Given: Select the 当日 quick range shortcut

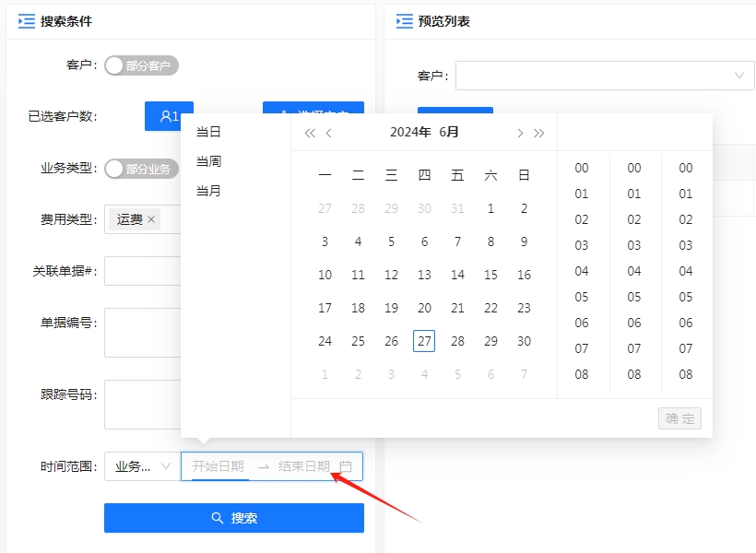Looking at the screenshot, I should tap(208, 132).
